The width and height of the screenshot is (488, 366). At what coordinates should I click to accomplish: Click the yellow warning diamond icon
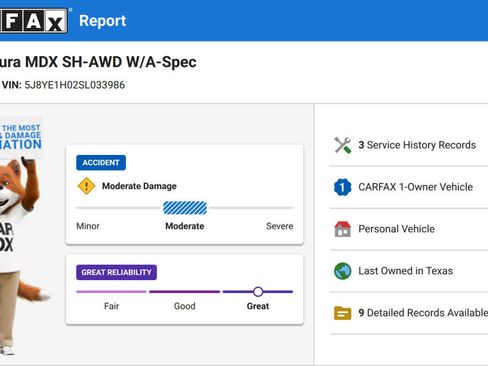click(86, 186)
